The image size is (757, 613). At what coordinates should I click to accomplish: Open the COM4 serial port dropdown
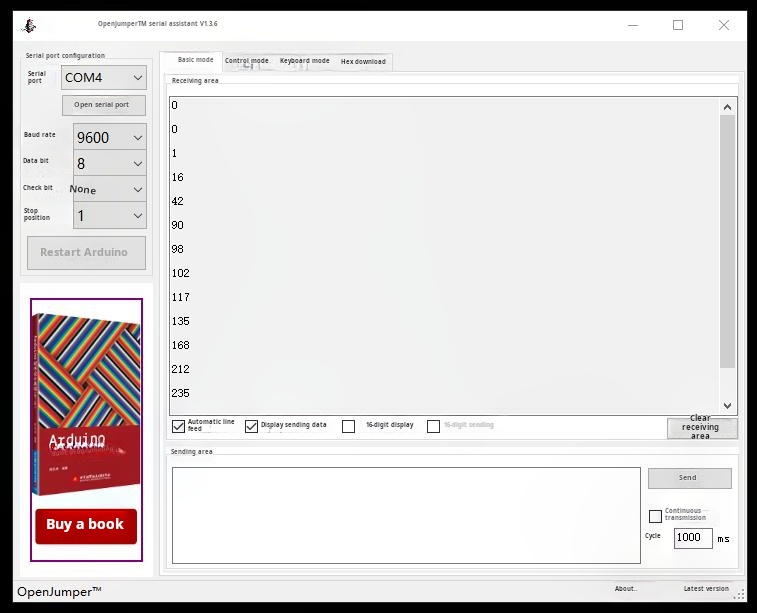104,77
